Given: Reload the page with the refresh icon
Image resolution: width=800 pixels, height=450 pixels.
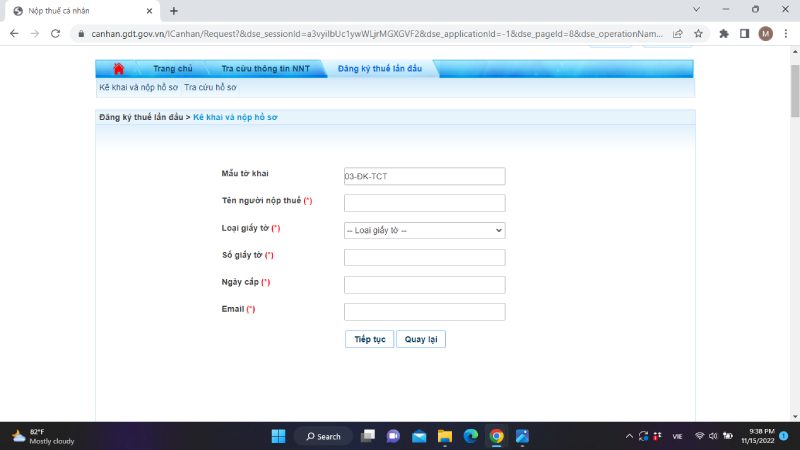Looking at the screenshot, I should pyautogui.click(x=55, y=34).
